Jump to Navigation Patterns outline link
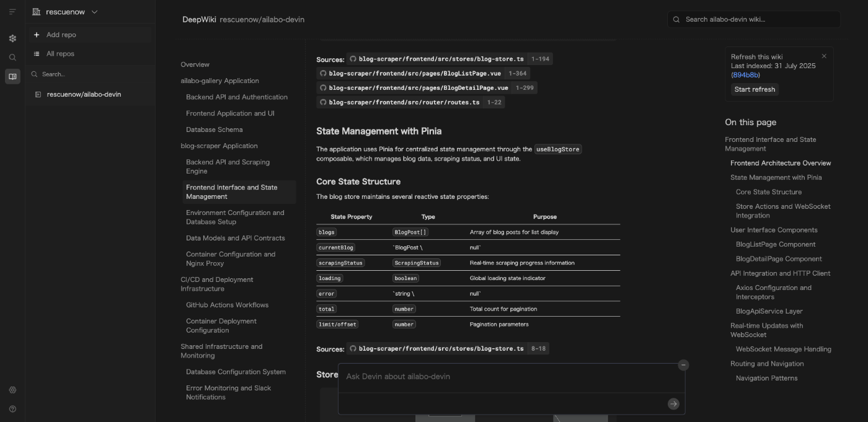This screenshot has width=868, height=422. 766,378
